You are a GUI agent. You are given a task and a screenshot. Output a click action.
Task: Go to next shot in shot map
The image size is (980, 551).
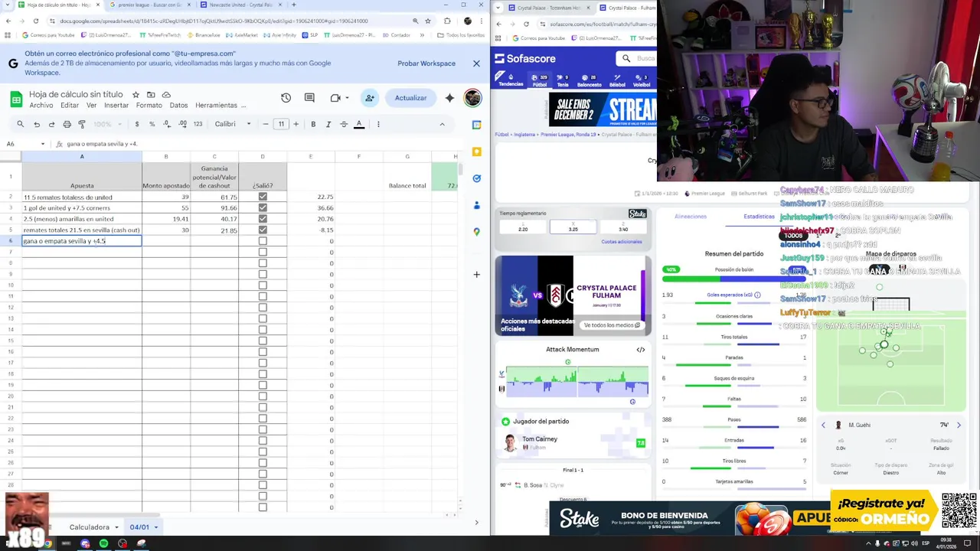pyautogui.click(x=959, y=425)
